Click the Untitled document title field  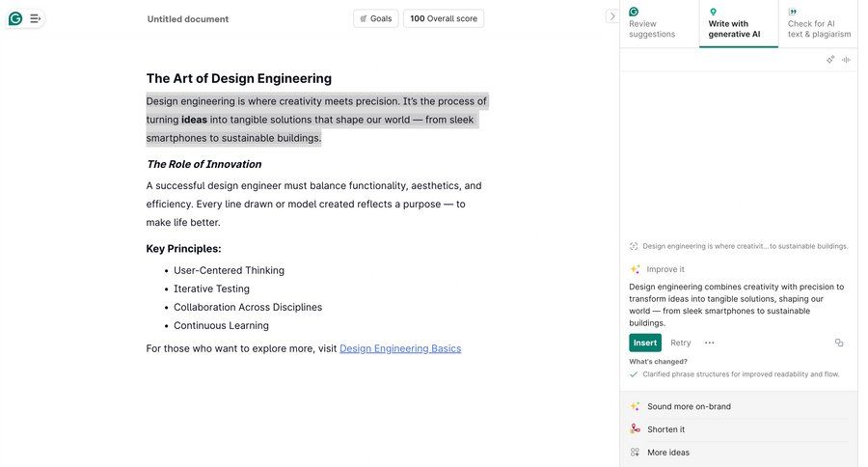click(188, 19)
